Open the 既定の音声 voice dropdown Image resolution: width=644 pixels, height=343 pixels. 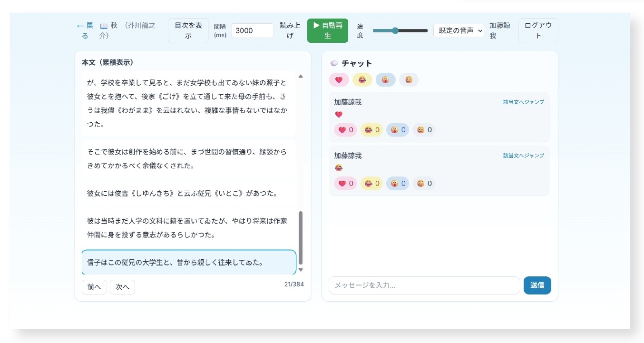tap(459, 30)
